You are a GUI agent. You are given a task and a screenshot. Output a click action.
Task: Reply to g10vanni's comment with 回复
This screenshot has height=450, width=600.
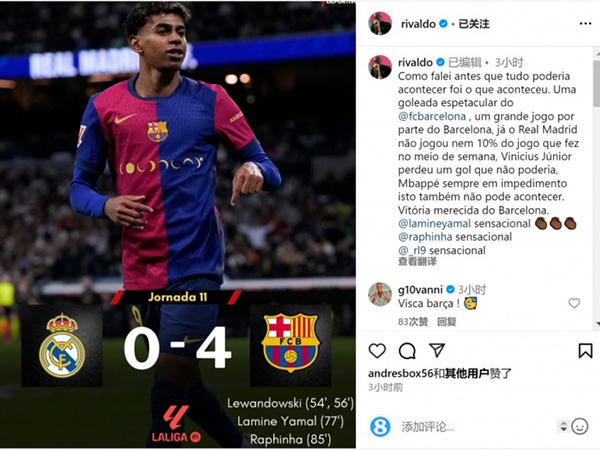click(x=447, y=321)
